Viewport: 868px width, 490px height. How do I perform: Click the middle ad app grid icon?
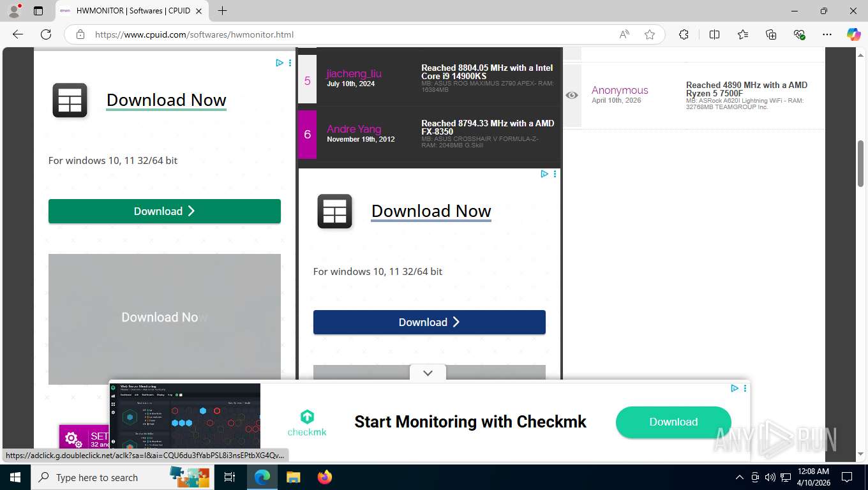pyautogui.click(x=334, y=211)
